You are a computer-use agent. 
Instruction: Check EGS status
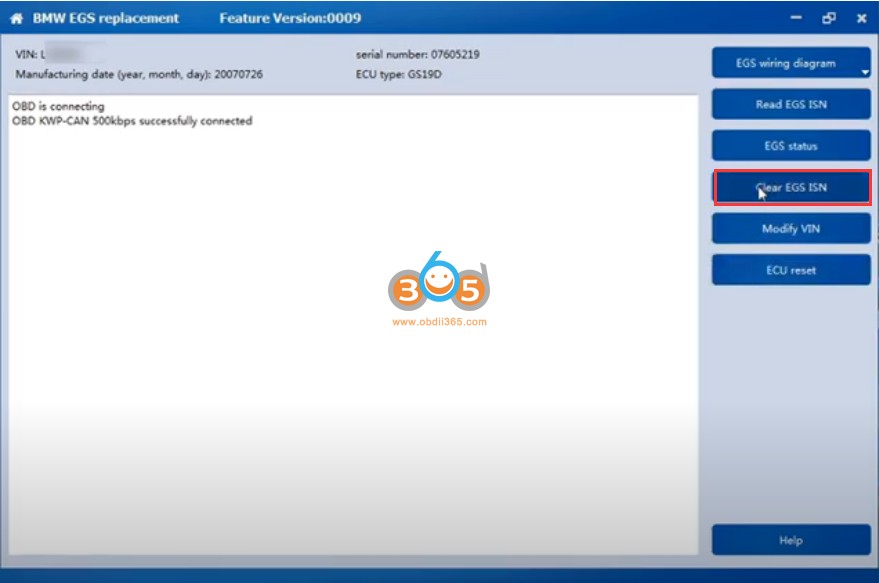tap(791, 146)
